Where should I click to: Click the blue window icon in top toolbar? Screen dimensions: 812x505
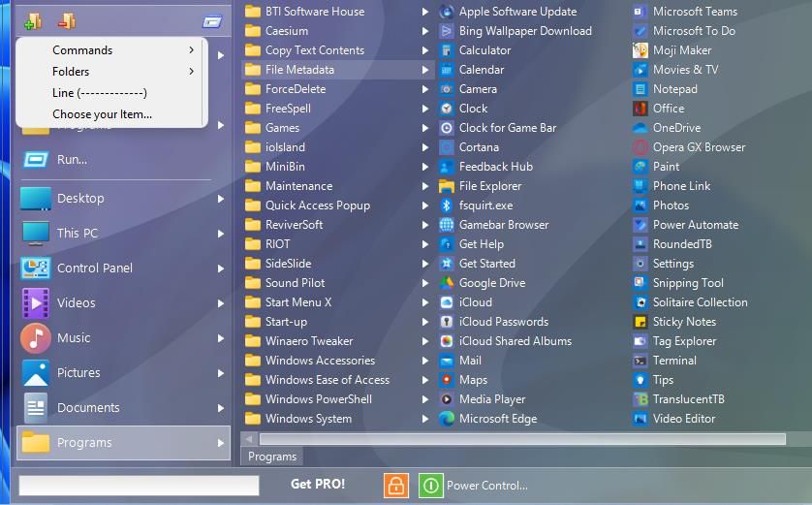(212, 21)
